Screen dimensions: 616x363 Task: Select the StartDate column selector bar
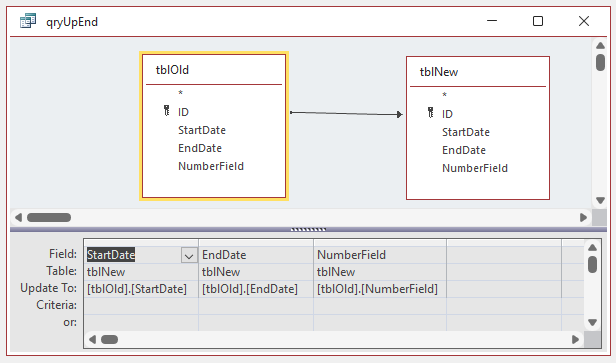pos(141,243)
